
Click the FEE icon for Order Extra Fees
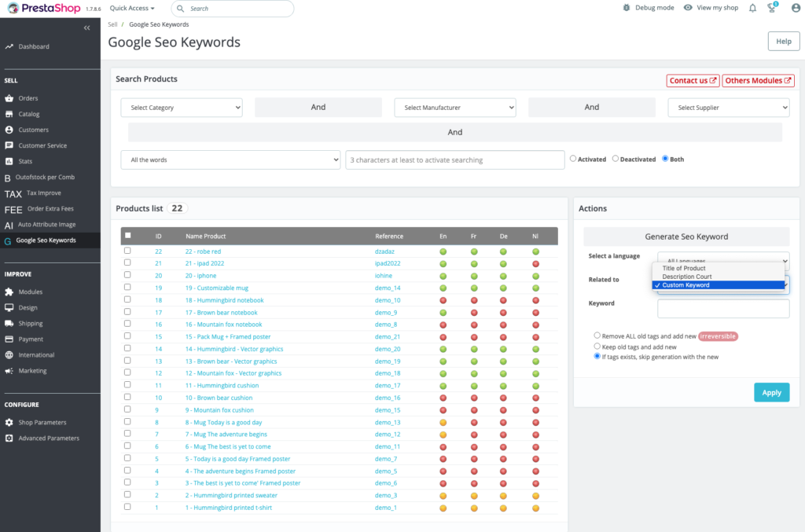13,210
